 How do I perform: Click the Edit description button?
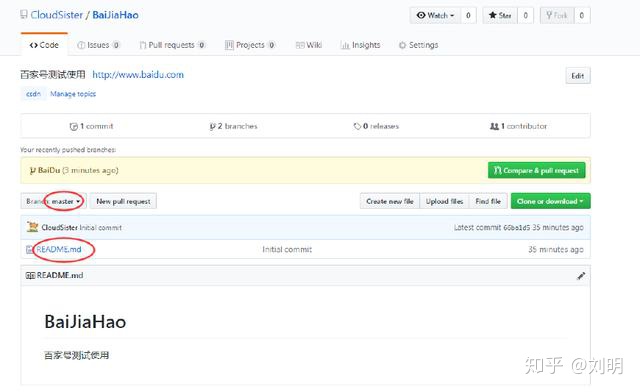[578, 76]
